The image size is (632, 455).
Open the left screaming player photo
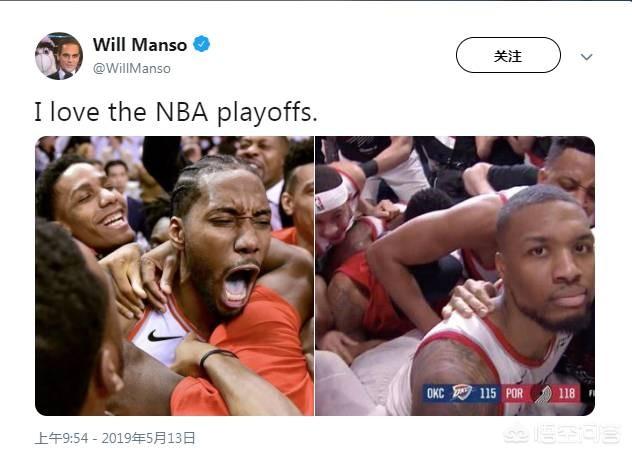point(174,276)
